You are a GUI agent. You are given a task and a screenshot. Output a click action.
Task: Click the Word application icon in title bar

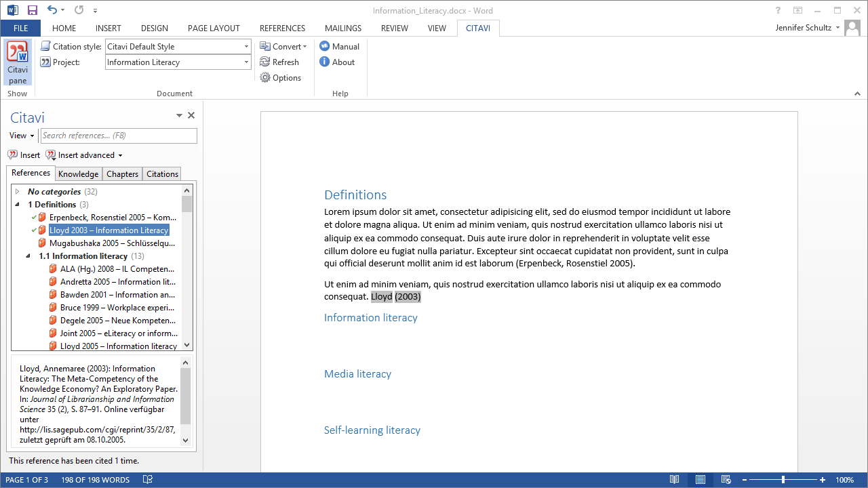point(13,10)
